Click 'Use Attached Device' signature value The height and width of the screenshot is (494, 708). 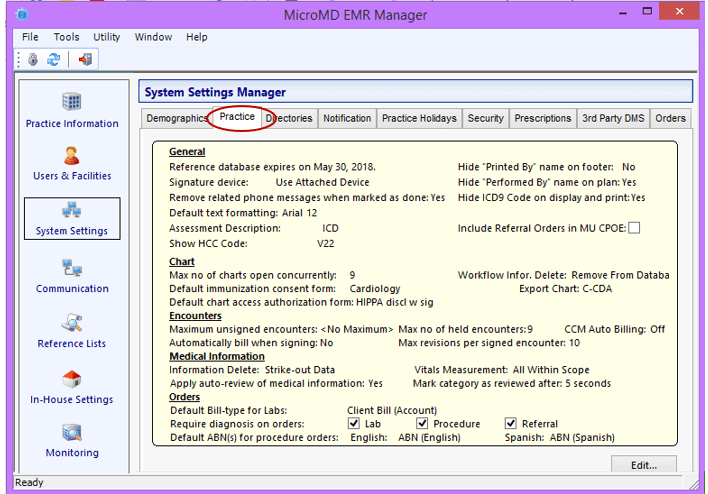click(x=322, y=182)
